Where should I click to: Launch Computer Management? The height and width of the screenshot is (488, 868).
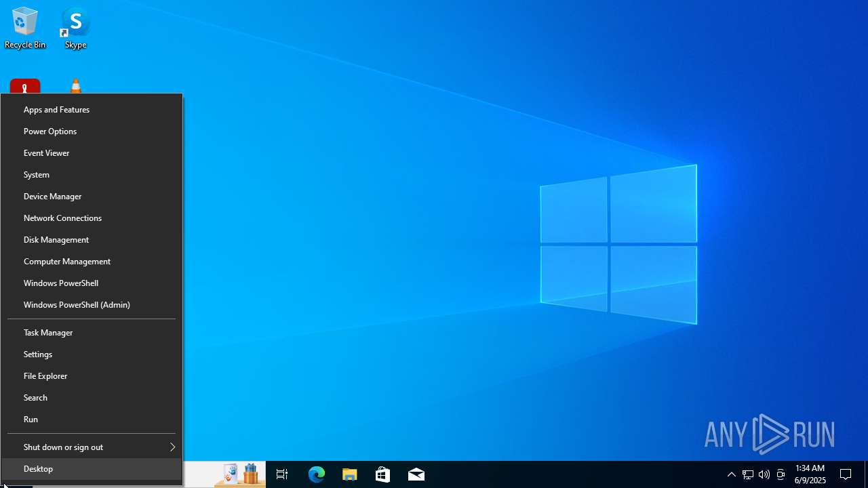(x=92, y=262)
